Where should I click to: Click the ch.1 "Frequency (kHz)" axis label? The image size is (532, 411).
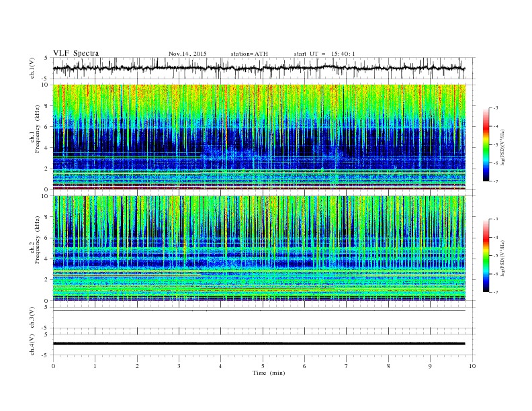click(x=38, y=129)
